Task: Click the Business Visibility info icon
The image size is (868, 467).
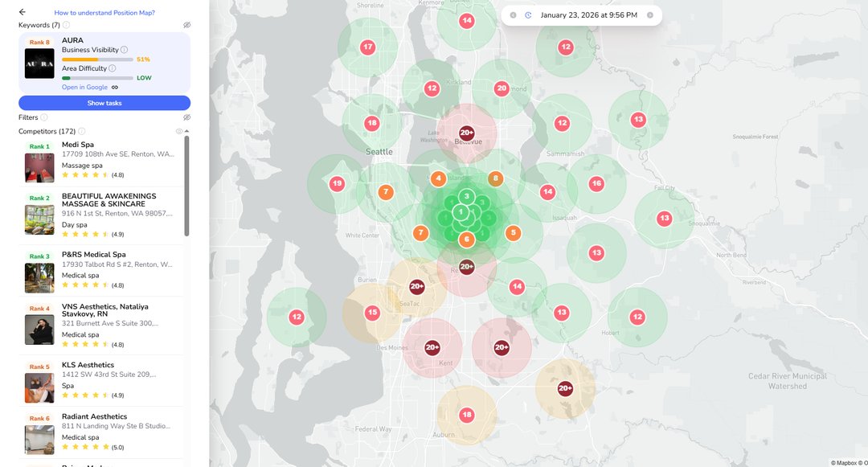Action: 124,50
